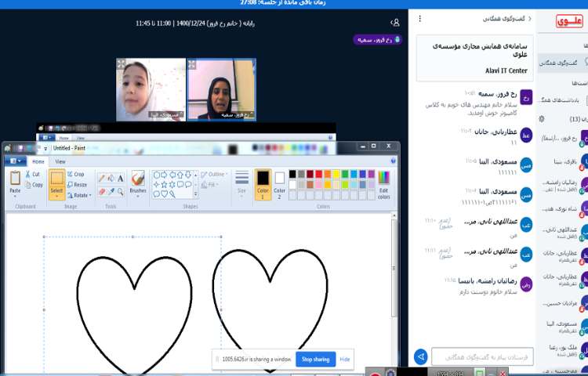Viewport: 588px width, 376px height.
Task: Choose the Cloud callout shape
Action: [156, 194]
